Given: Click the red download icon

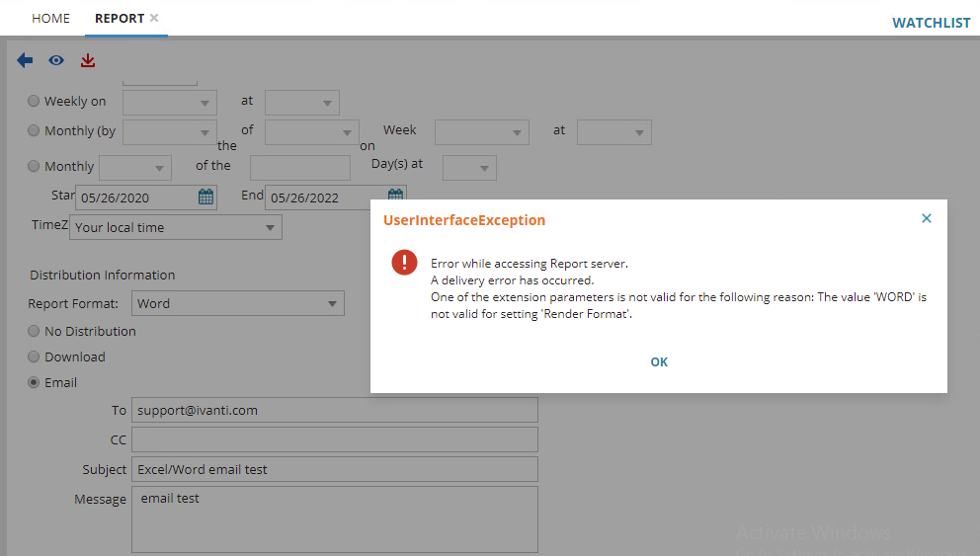Looking at the screenshot, I should coord(88,61).
